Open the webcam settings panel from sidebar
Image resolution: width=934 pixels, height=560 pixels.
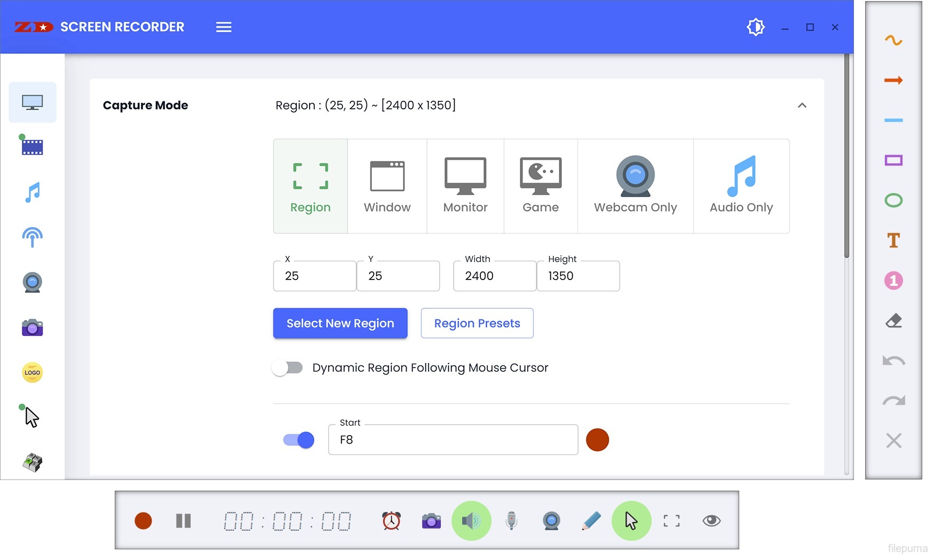pyautogui.click(x=32, y=282)
